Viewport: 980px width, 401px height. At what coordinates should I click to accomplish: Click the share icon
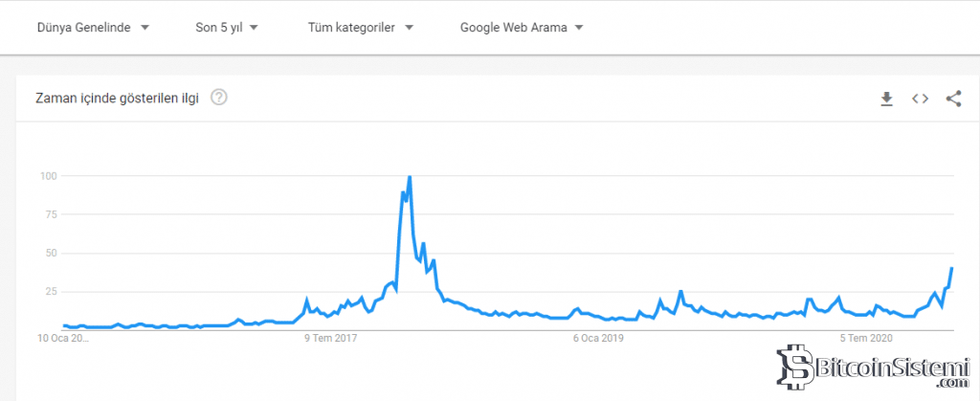(x=953, y=99)
